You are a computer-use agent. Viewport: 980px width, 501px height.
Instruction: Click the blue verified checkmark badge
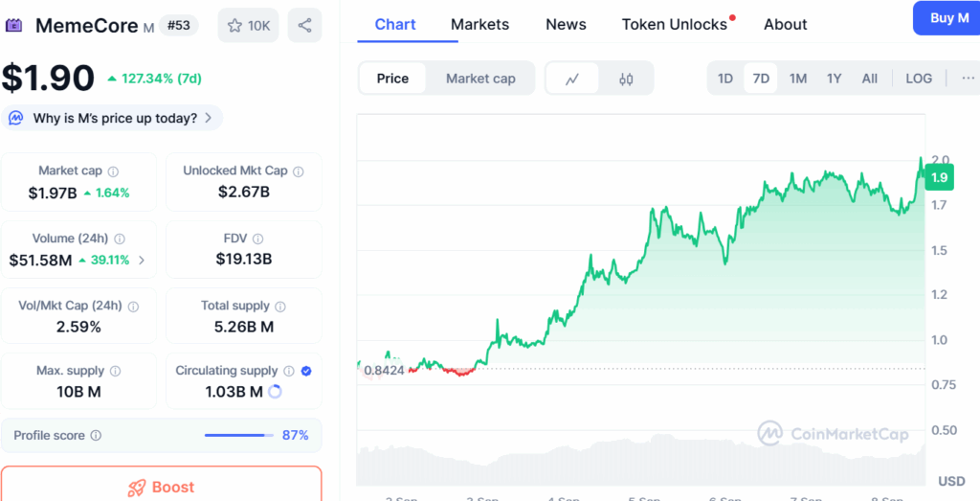point(305,371)
